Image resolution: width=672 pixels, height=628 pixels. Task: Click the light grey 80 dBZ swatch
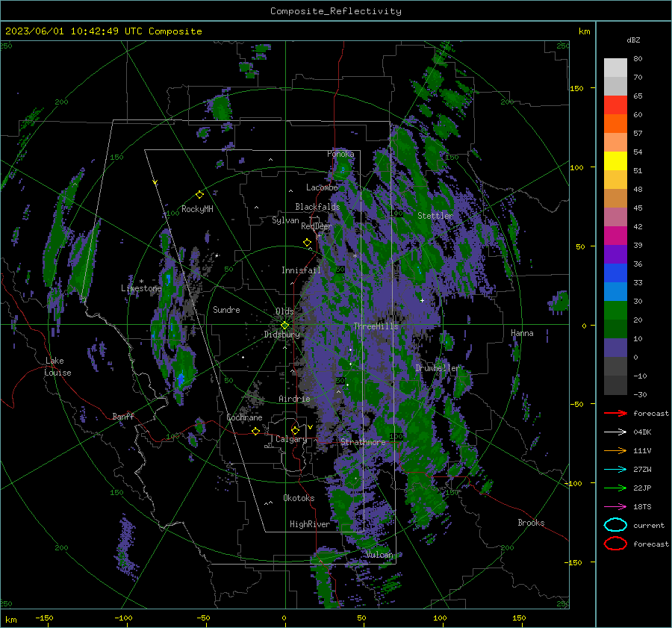615,68
